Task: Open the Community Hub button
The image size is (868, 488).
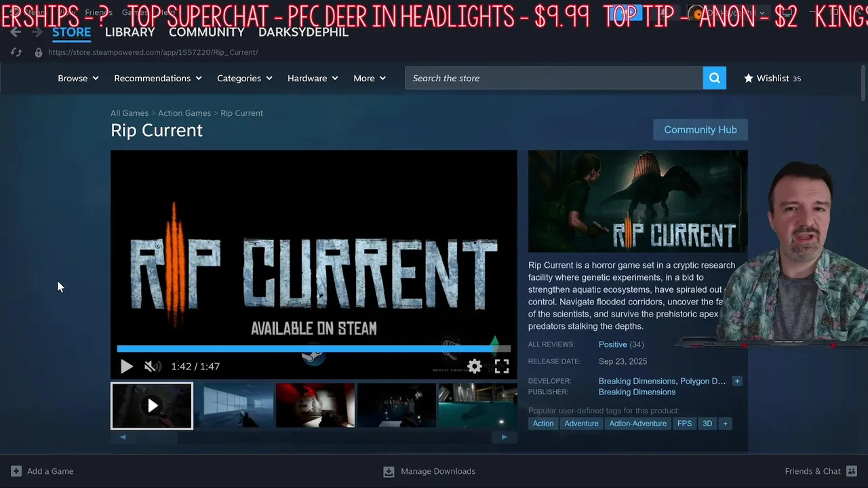Action: [701, 129]
